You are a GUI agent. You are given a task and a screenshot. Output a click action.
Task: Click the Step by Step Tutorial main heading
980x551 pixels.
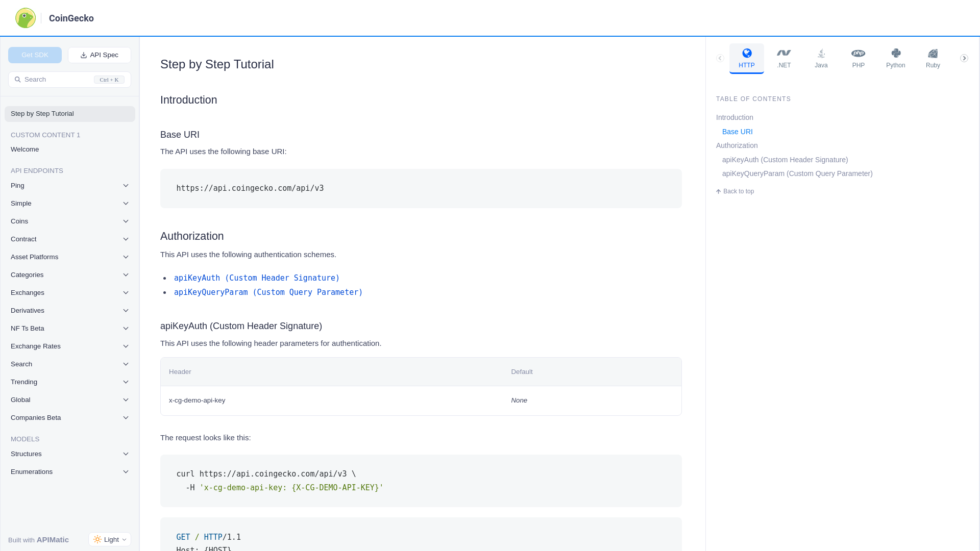217,64
